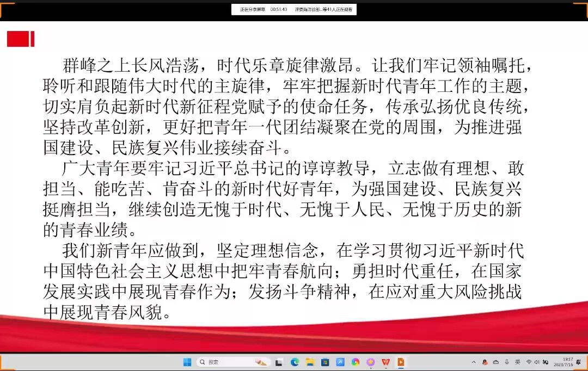Toggle the Chinese/English input mode indicator
Image resolution: width=588 pixels, height=371 pixels.
[x=518, y=362]
